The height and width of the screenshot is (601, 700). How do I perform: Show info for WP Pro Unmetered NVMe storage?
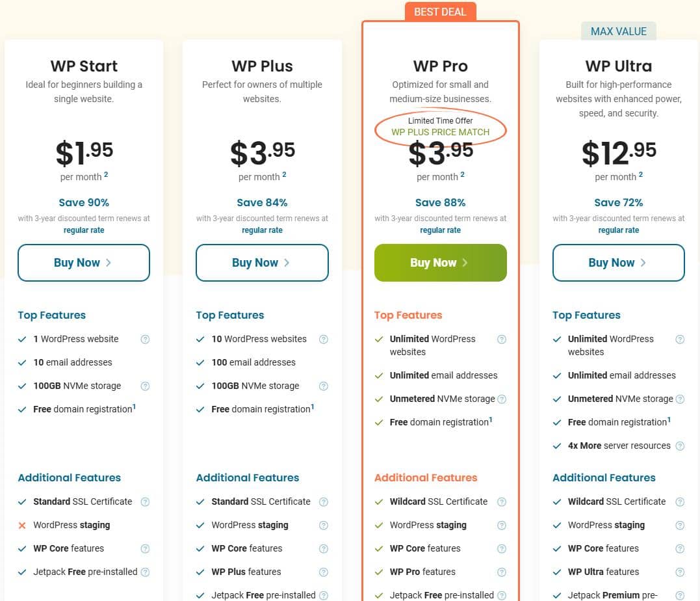point(502,399)
